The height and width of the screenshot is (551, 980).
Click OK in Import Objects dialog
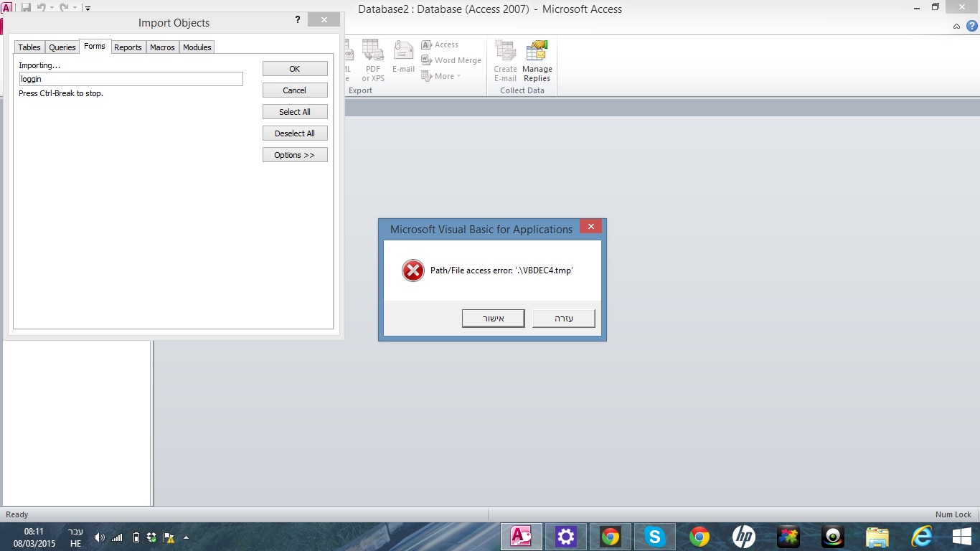coord(295,69)
